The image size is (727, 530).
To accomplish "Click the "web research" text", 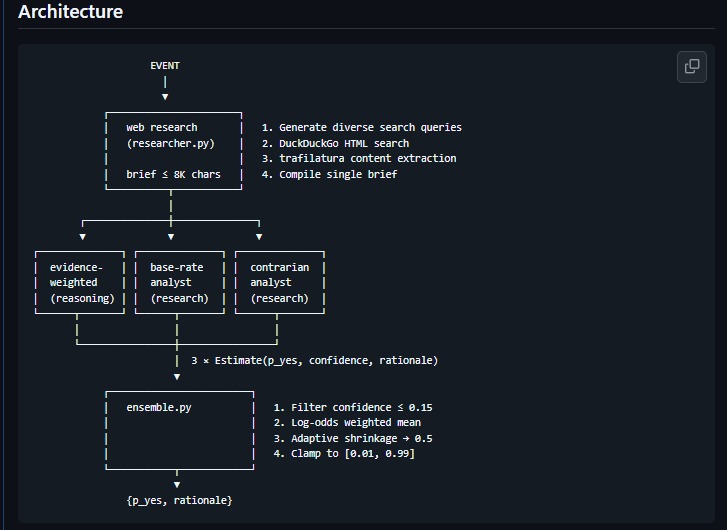I will [162, 127].
